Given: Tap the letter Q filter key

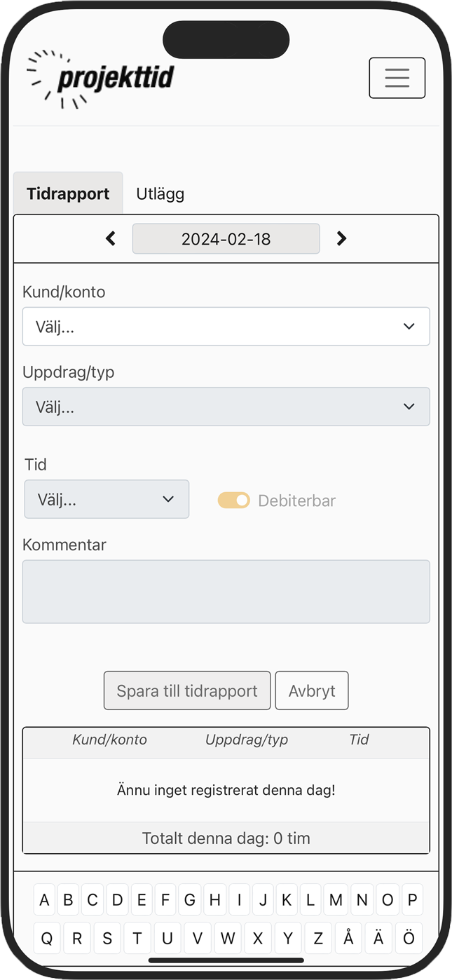Looking at the screenshot, I should tap(46, 939).
